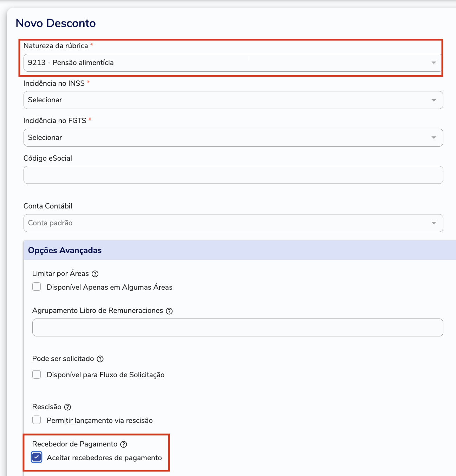The height and width of the screenshot is (476, 456).
Task: Click the Aceitar recebedores de pagamento label
Action: [104, 458]
